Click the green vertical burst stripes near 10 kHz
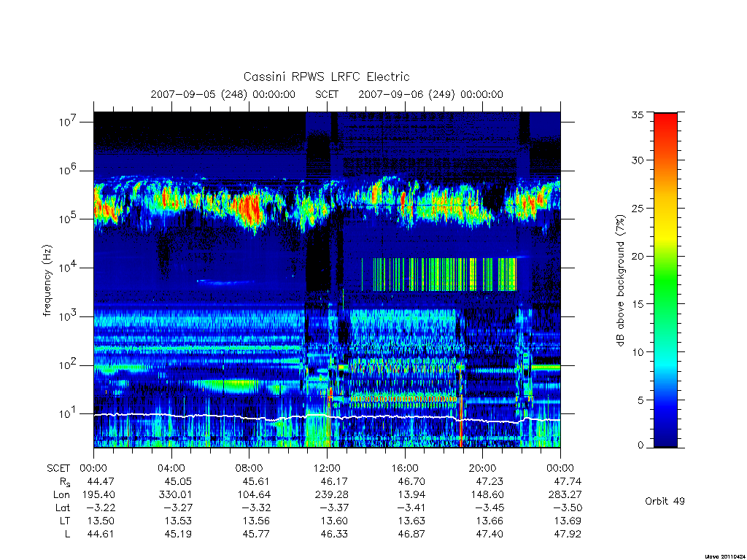The width and height of the screenshot is (747, 560). pos(438,274)
